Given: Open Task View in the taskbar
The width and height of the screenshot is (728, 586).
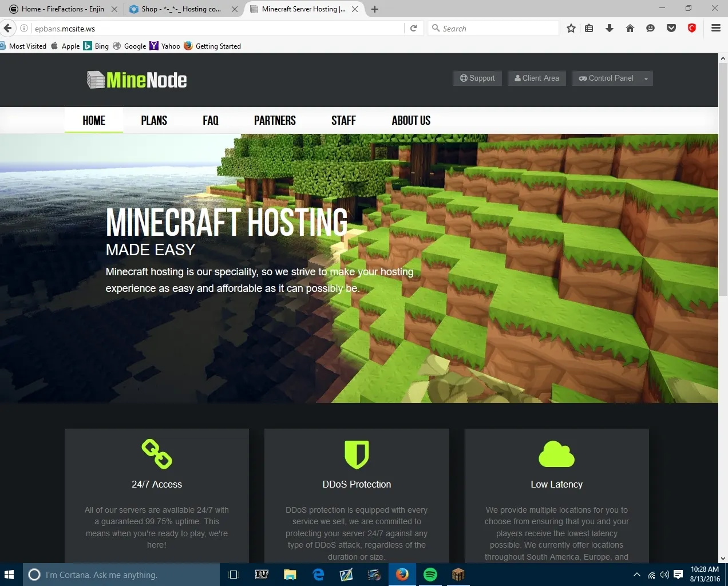Looking at the screenshot, I should [234, 575].
